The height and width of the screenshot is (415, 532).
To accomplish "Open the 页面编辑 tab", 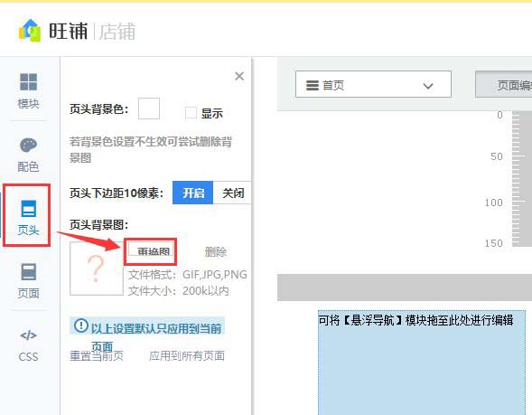I will click(504, 84).
